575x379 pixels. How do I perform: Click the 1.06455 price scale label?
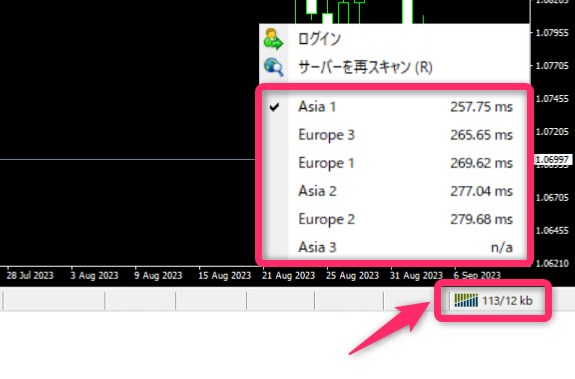click(x=552, y=231)
